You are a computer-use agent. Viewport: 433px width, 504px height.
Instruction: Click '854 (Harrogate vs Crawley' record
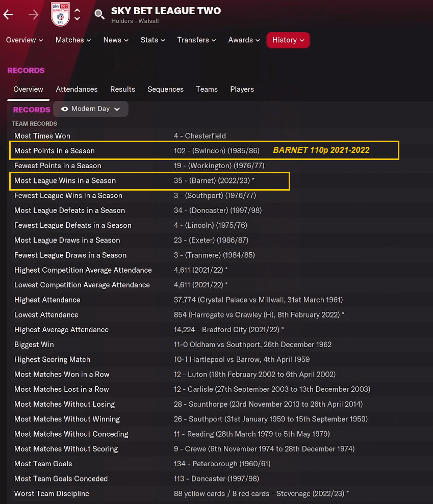pyautogui.click(x=259, y=314)
